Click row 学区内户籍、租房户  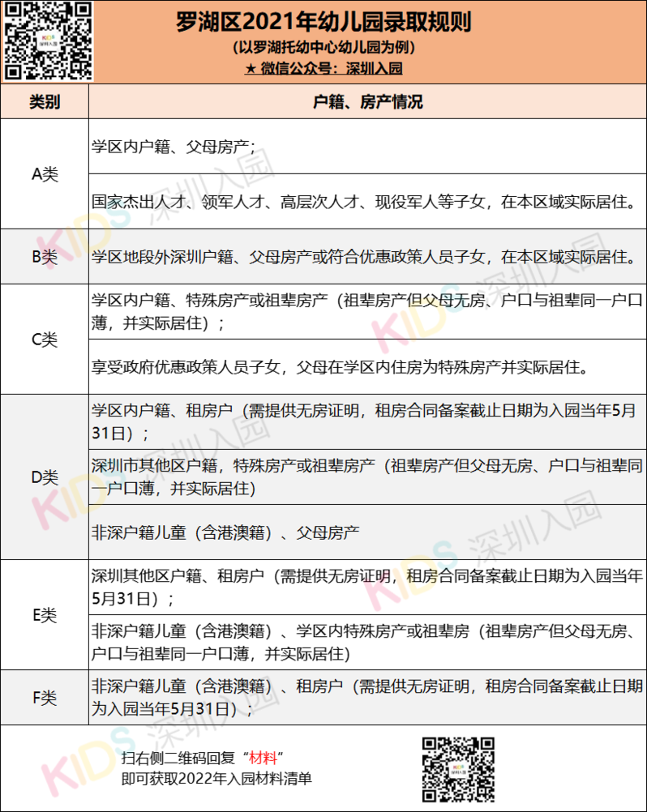coord(368,422)
